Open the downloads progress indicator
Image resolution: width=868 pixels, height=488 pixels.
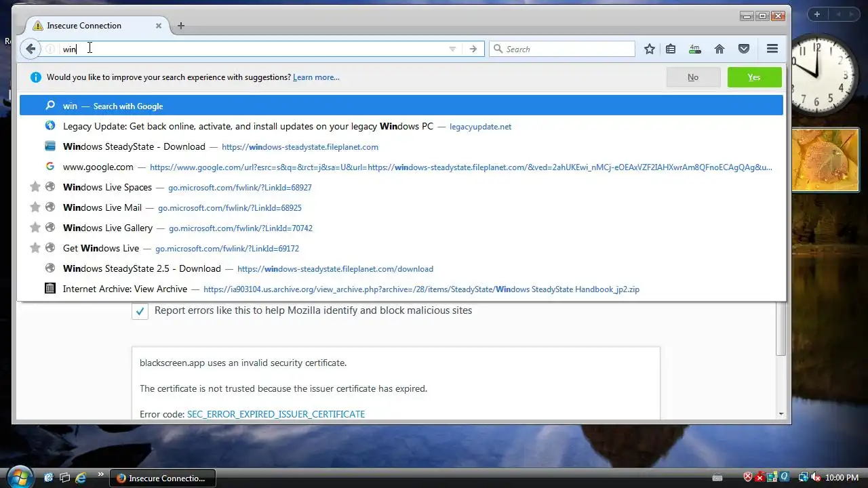694,49
